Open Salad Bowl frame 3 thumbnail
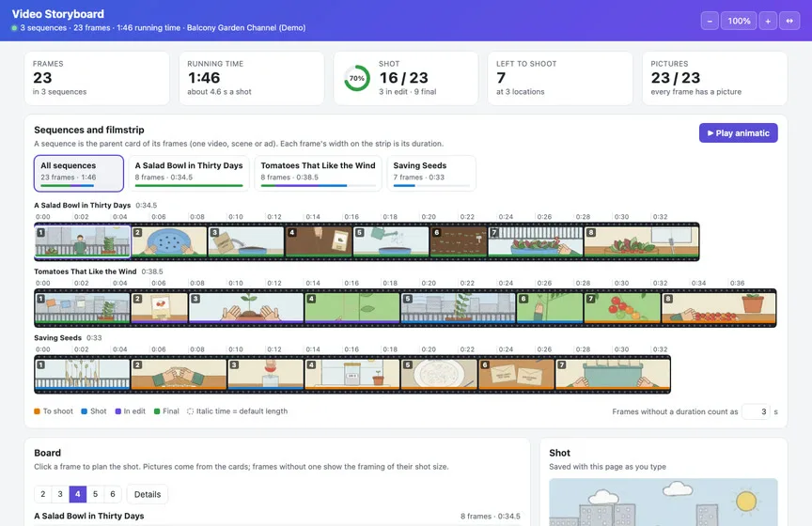The width and height of the screenshot is (812, 526). tap(246, 241)
